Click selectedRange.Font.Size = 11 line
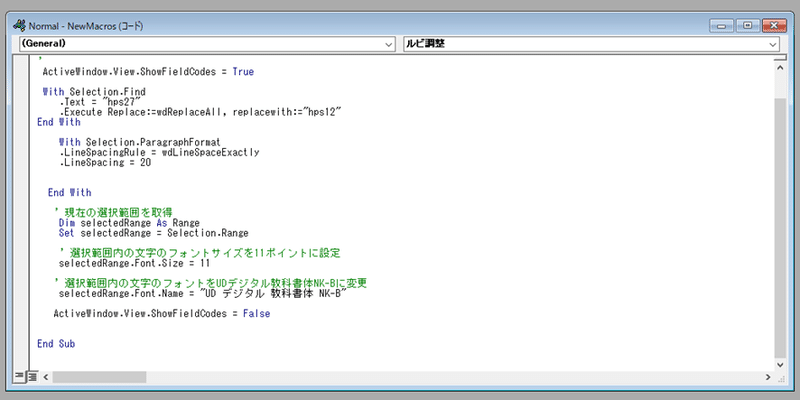The width and height of the screenshot is (800, 400). [134, 264]
